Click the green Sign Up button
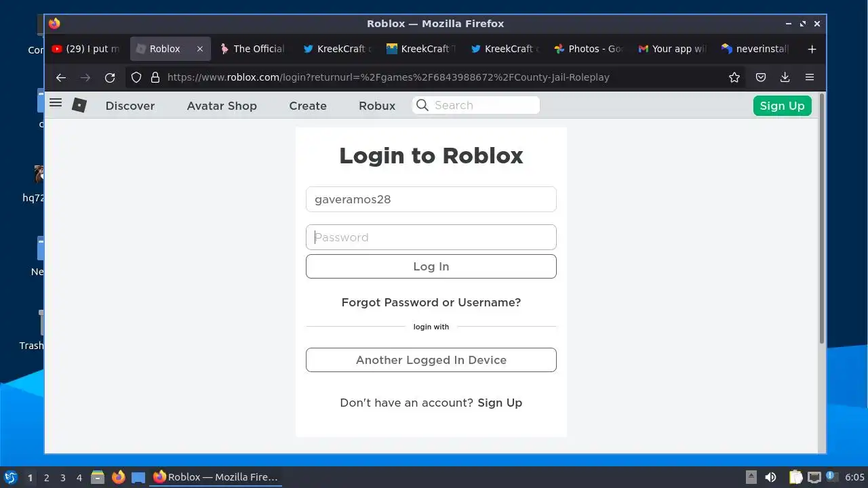The width and height of the screenshot is (868, 488). coord(782,106)
